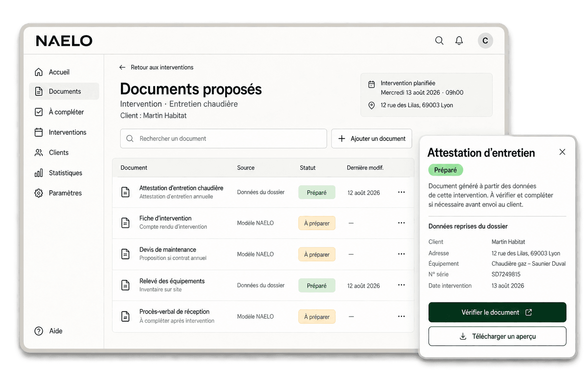Screen dimensions: 588x392
Task: Open more options for Relevé des équipements
Action: 401,285
